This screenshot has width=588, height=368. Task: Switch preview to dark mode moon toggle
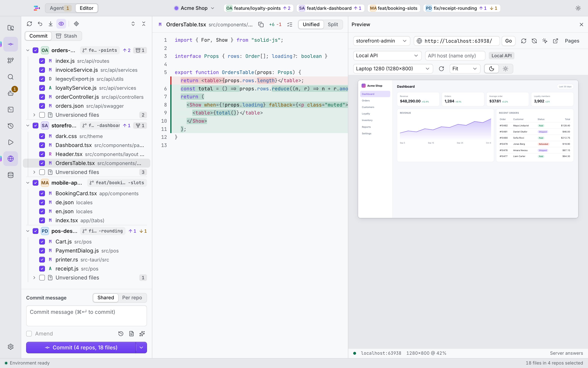point(491,69)
